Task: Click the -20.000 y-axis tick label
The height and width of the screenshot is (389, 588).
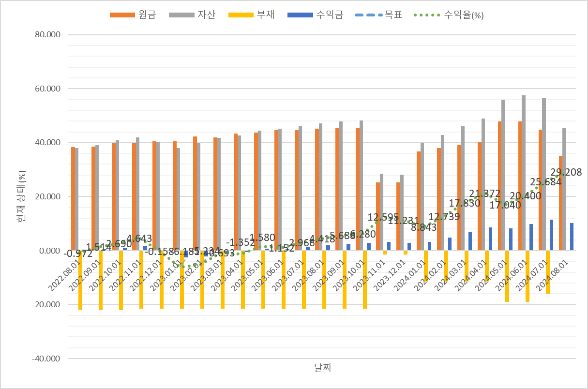Action: [x=45, y=304]
